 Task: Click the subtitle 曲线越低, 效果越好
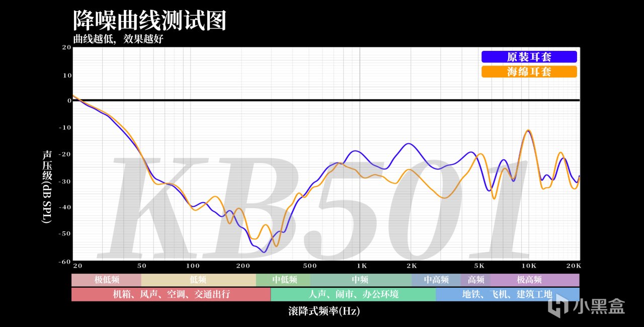click(118, 39)
